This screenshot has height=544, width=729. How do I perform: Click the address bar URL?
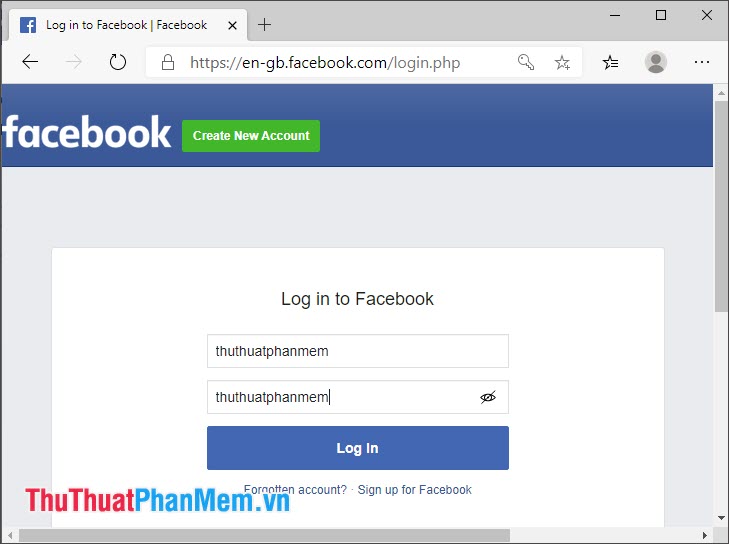tap(325, 62)
